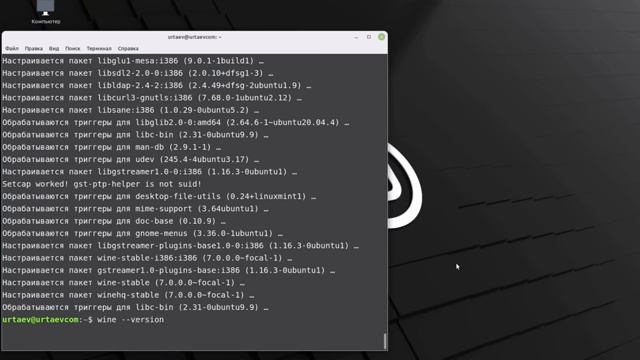Click line with 'doc-base (0.10.9)'
Viewport: 640px width, 360px height.
click(x=113, y=221)
